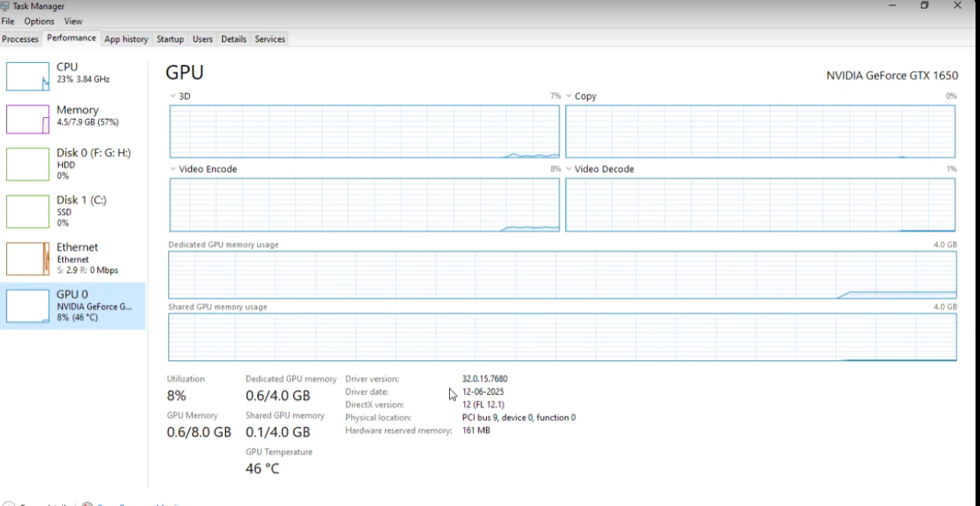The image size is (980, 506).
Task: Click the PCI bus 9 physical location
Action: [x=519, y=418]
